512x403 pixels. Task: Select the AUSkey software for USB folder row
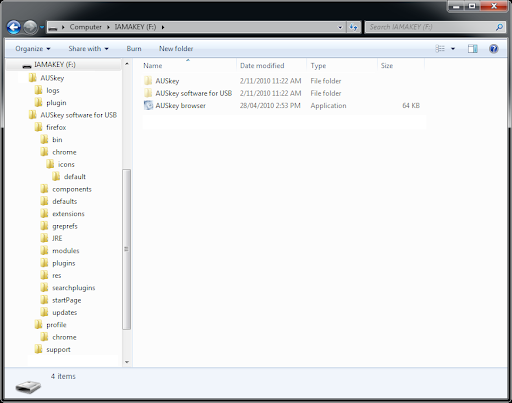pos(284,93)
